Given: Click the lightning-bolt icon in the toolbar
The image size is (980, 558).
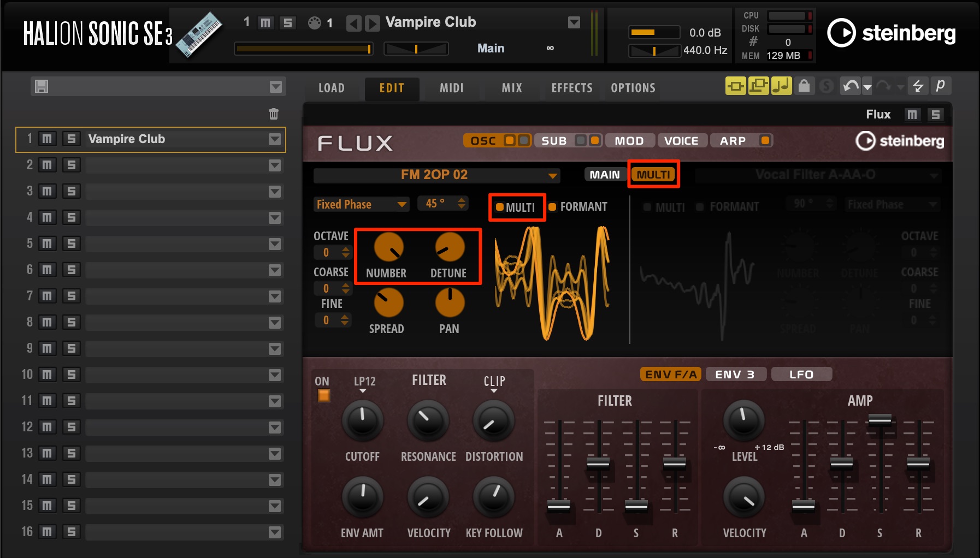Looking at the screenshot, I should tap(918, 86).
